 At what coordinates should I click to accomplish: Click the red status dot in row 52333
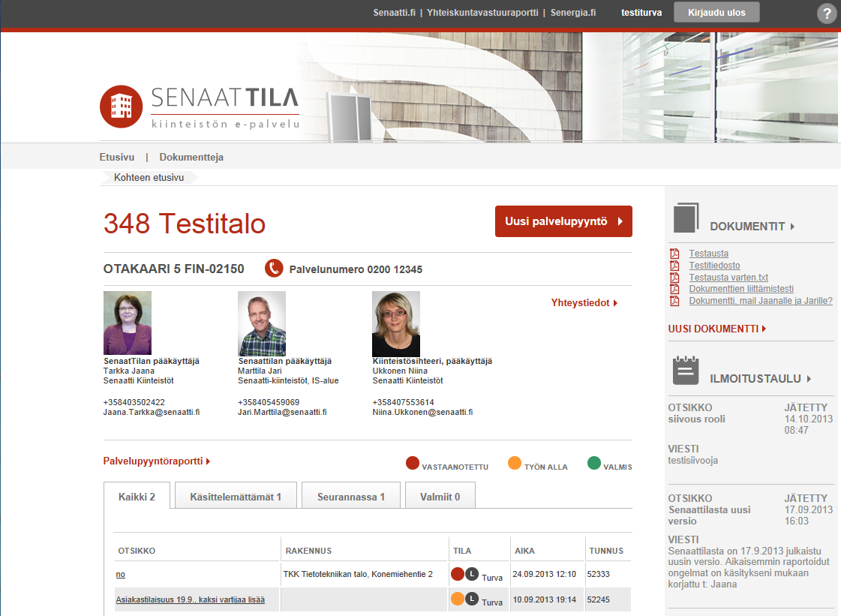[458, 574]
